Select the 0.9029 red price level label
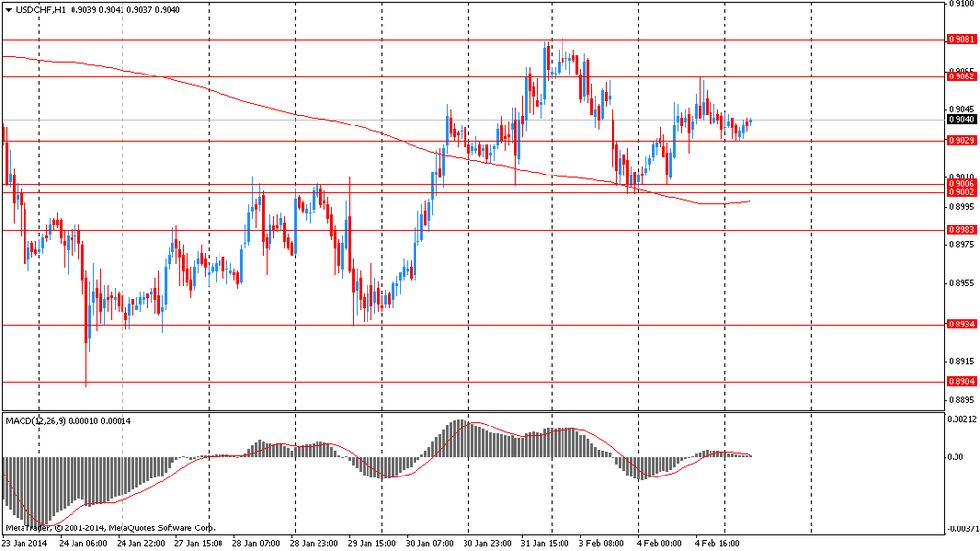This screenshot has height=551, width=980. point(960,141)
